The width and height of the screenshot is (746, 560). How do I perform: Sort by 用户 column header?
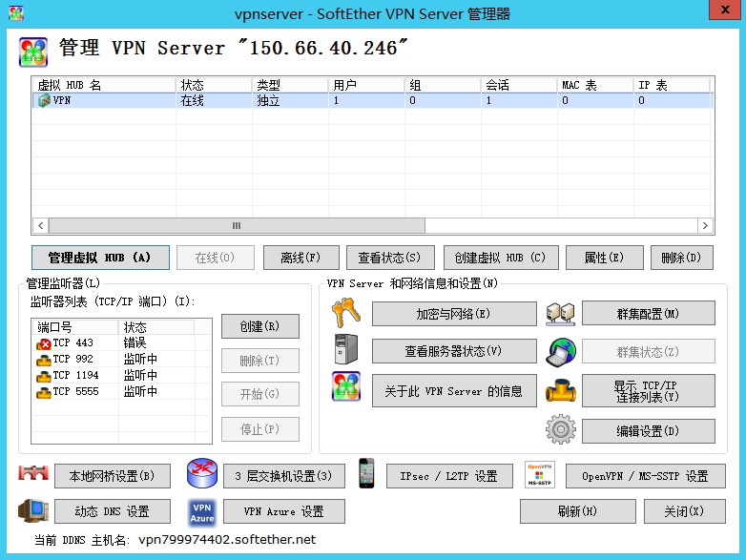(x=366, y=85)
